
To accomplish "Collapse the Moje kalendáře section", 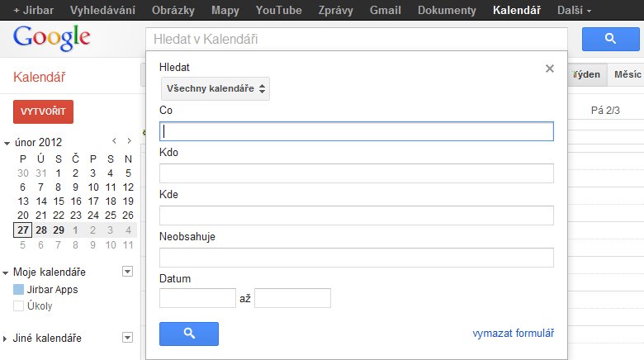I will [7, 272].
